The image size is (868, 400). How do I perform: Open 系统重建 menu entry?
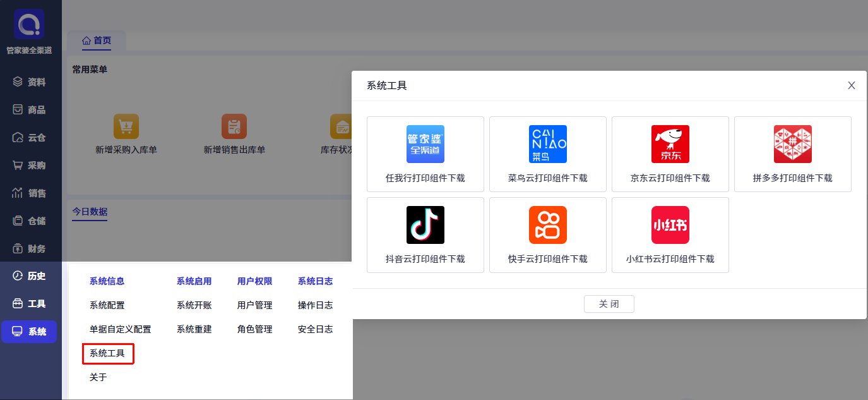tap(194, 329)
